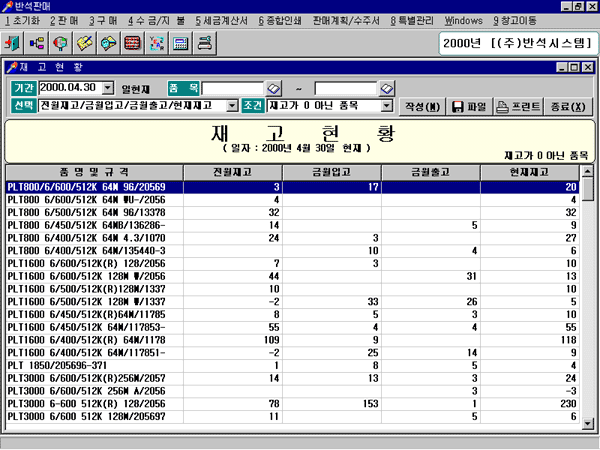Select row PLT1600 6/450/512K(R)64M/11785
The height and width of the screenshot is (450, 600).
tap(293, 315)
